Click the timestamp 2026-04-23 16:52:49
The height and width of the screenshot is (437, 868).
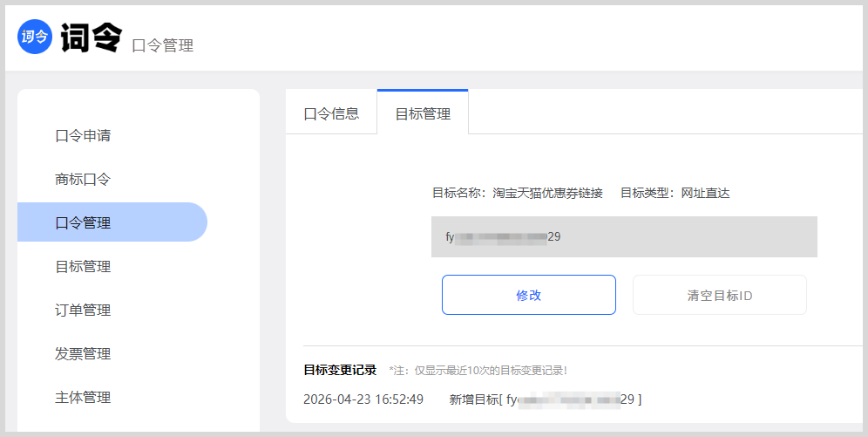pyautogui.click(x=363, y=399)
